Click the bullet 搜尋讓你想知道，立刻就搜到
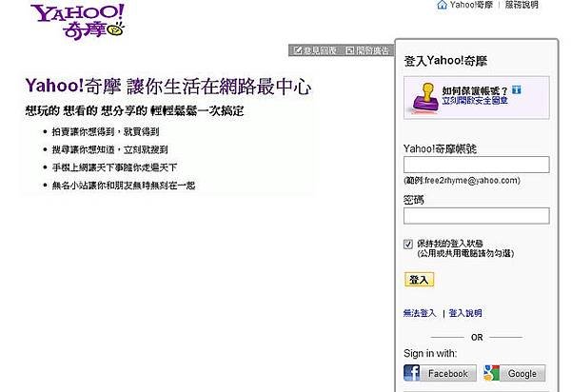 tap(110, 149)
